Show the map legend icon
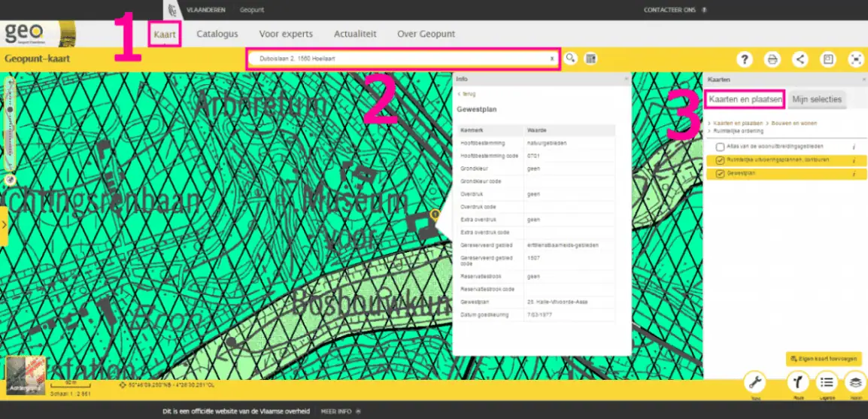The image size is (868, 419). click(x=827, y=381)
